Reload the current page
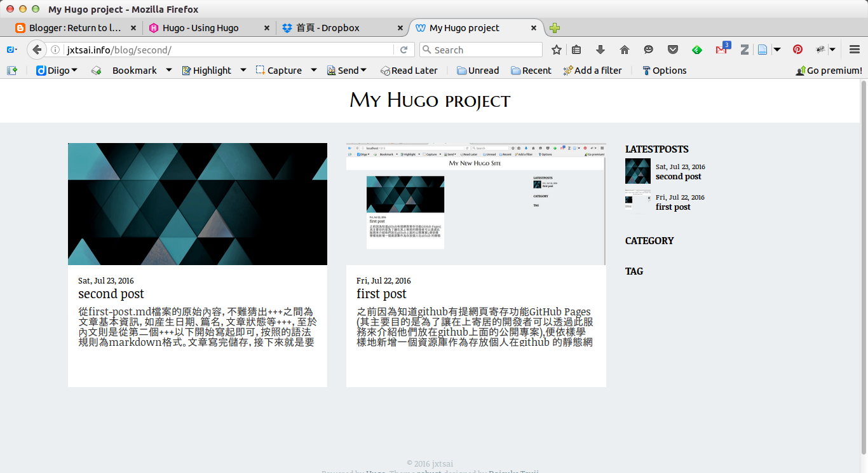Viewport: 868px width, 473px height. (x=403, y=50)
